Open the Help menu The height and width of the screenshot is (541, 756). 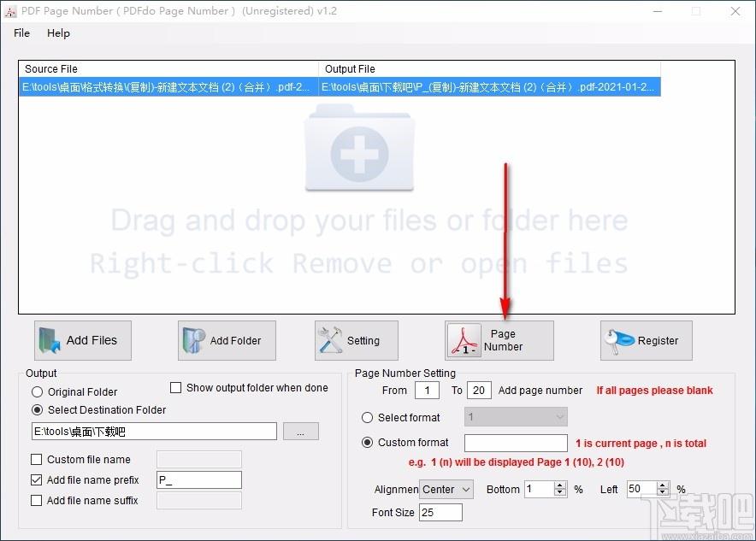click(58, 32)
